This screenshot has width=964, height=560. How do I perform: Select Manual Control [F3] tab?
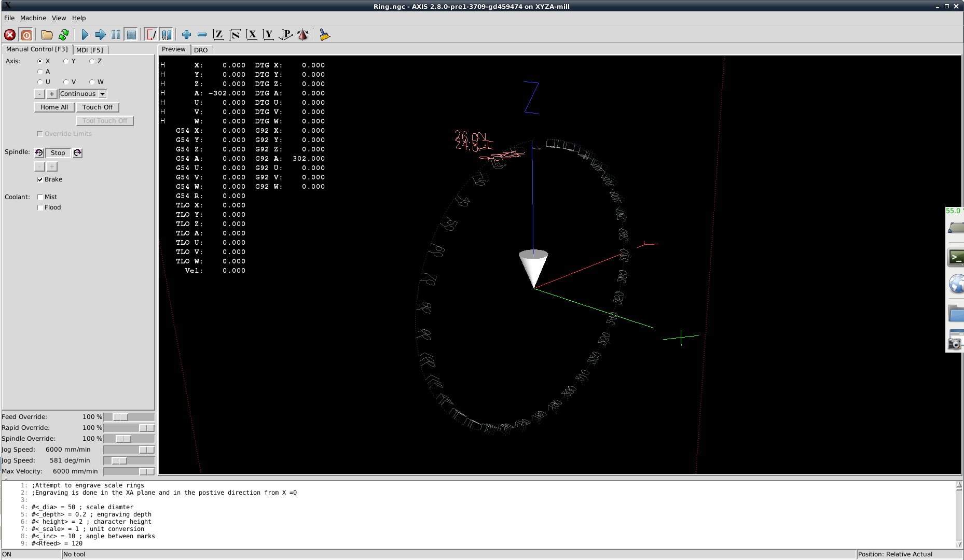(x=37, y=49)
